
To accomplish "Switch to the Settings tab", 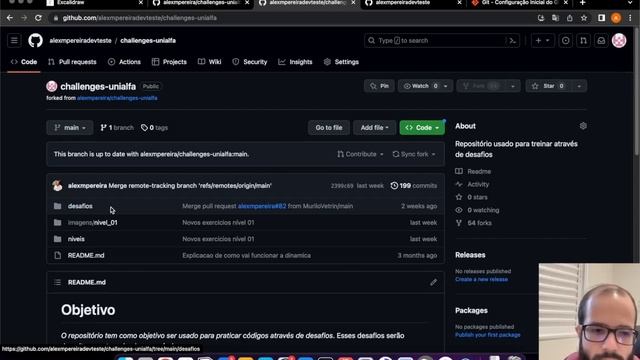I will 341,62.
